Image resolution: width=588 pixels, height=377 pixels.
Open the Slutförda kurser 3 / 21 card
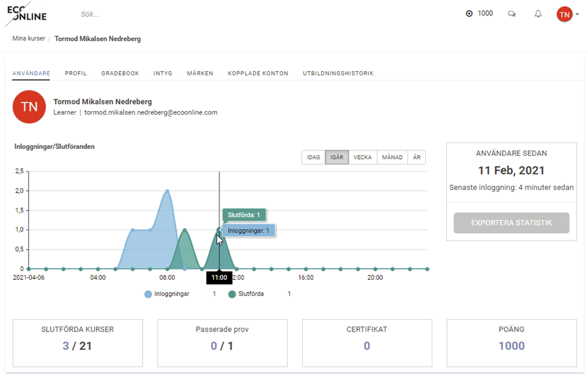click(78, 343)
